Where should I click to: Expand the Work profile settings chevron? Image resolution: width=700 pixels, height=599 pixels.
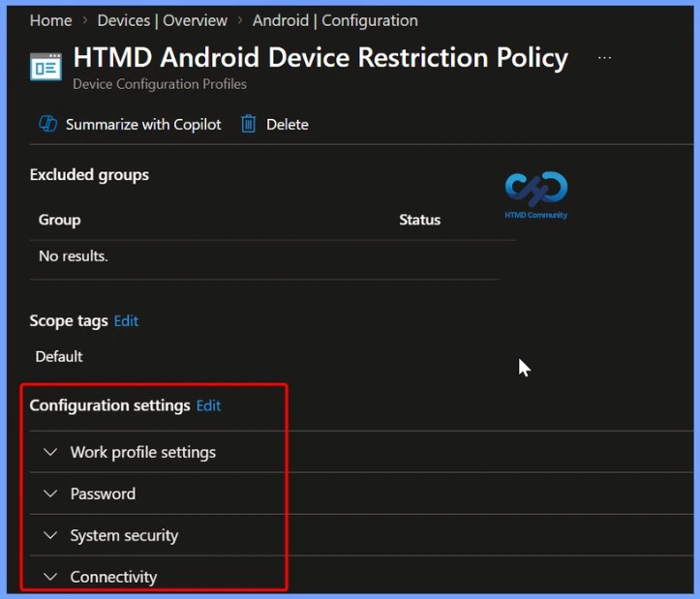coord(50,452)
